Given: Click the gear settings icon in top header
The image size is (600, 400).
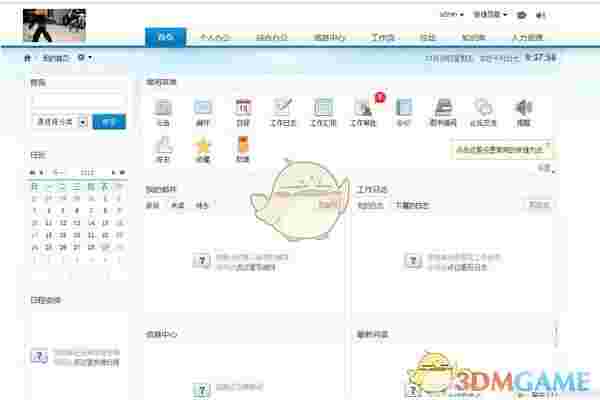Looking at the screenshot, I should (x=522, y=15).
